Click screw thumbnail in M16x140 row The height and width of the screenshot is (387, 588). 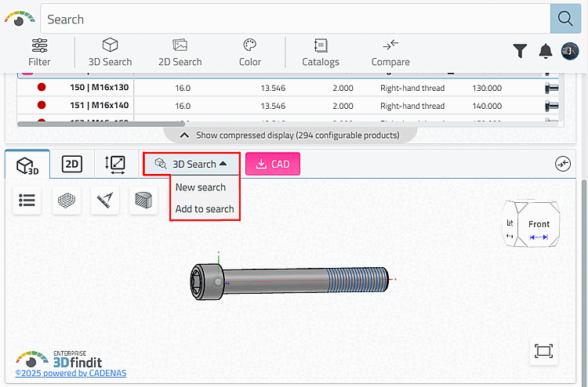point(552,106)
